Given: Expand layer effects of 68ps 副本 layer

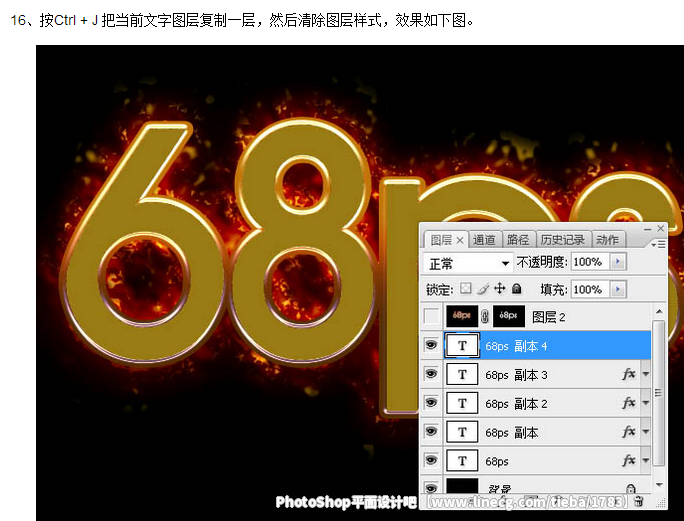Looking at the screenshot, I should pos(645,433).
